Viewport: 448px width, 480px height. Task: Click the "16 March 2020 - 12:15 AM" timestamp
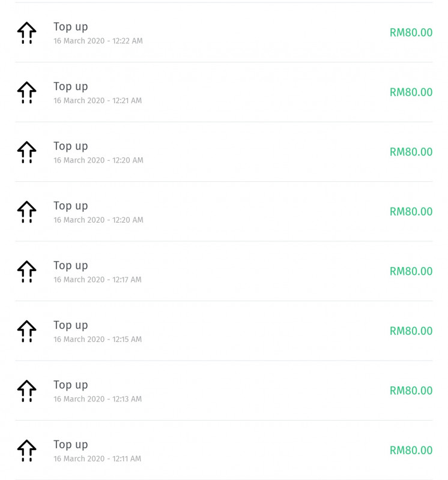click(x=97, y=340)
